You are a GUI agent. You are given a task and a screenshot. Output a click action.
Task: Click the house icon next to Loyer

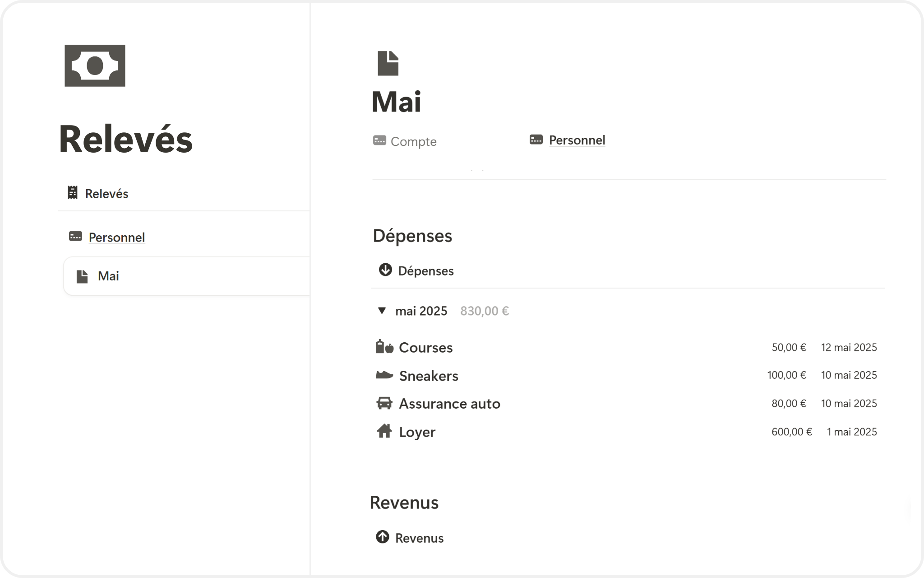click(384, 431)
